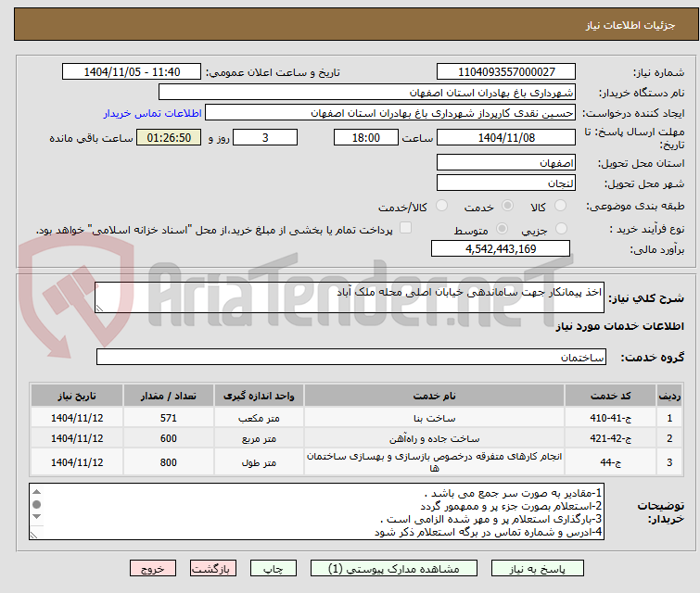
Task: Click response deadline date 1404/11/08
Action: (x=506, y=137)
